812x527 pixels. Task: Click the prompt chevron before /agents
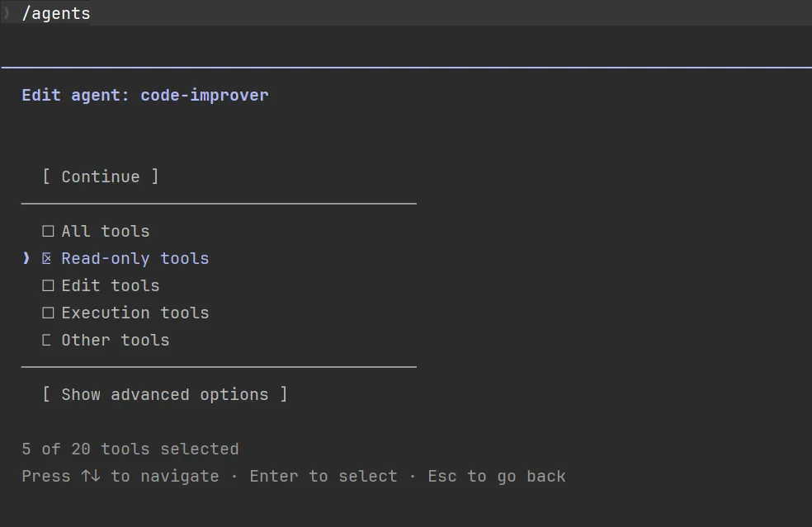point(7,13)
